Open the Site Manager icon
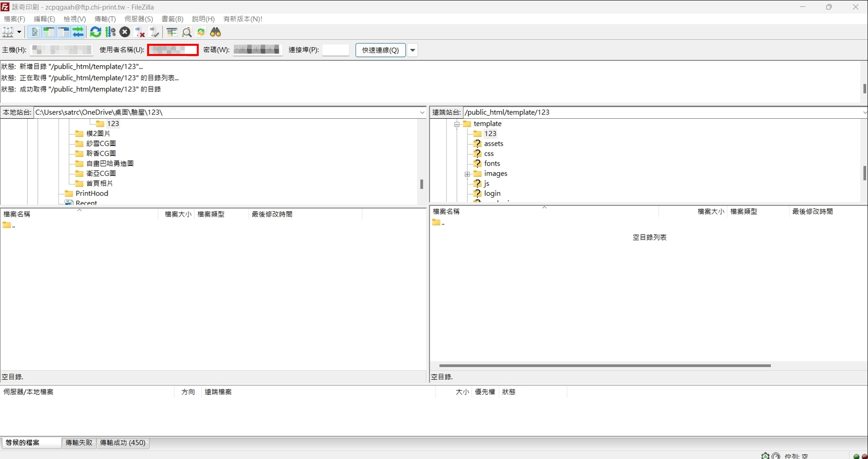The image size is (868, 459). pyautogui.click(x=8, y=32)
